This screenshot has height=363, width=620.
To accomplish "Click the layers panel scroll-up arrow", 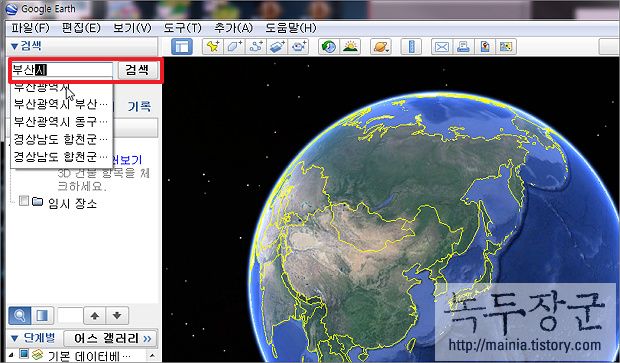I will click(x=153, y=356).
